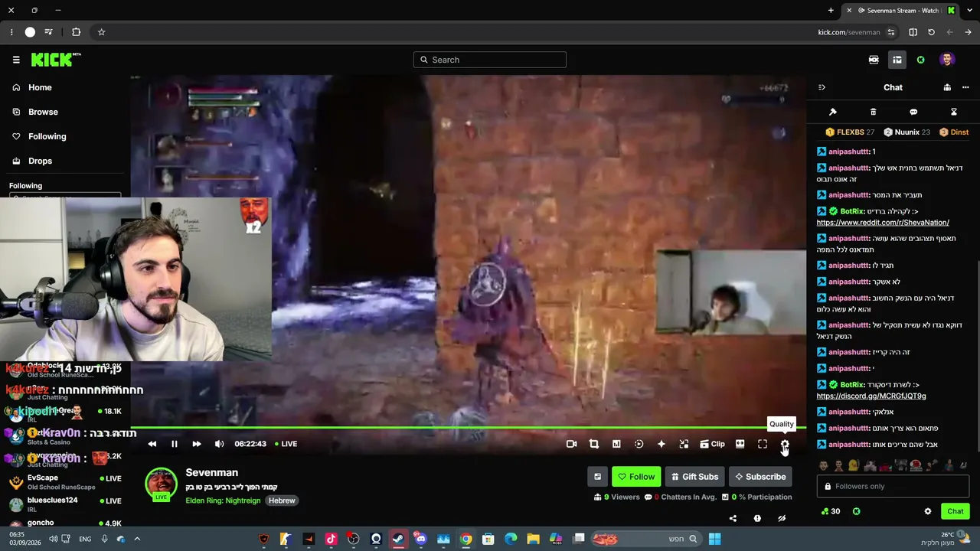Image resolution: width=980 pixels, height=551 pixels.
Task: Open the EvScape channel in Following list
Action: [x=64, y=482]
